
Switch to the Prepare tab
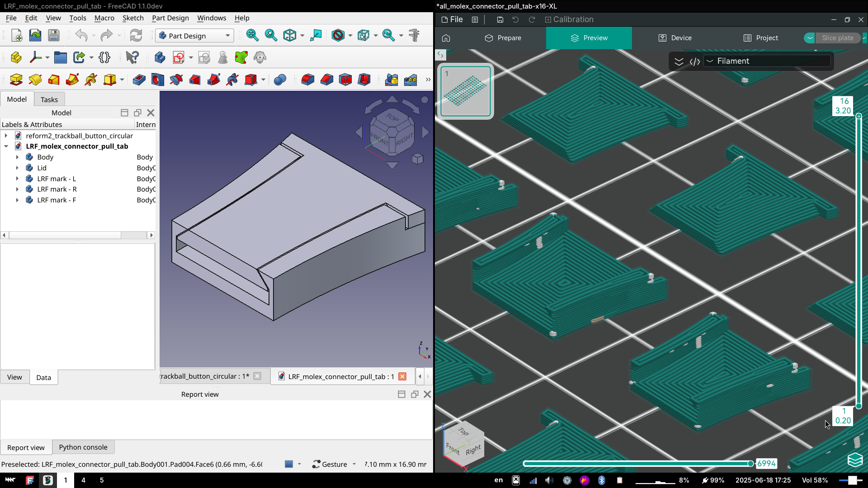point(503,38)
